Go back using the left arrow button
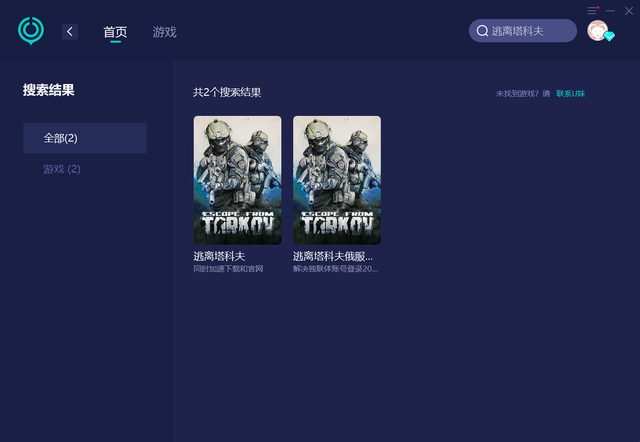 pyautogui.click(x=70, y=31)
